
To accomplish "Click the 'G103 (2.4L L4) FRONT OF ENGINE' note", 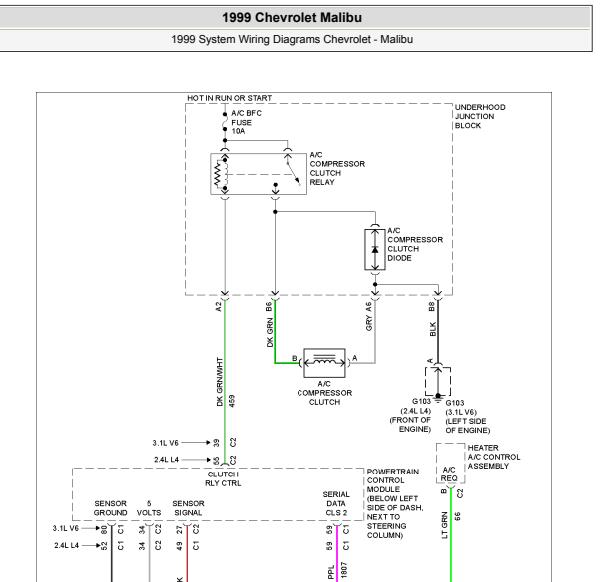I will 410,415.
